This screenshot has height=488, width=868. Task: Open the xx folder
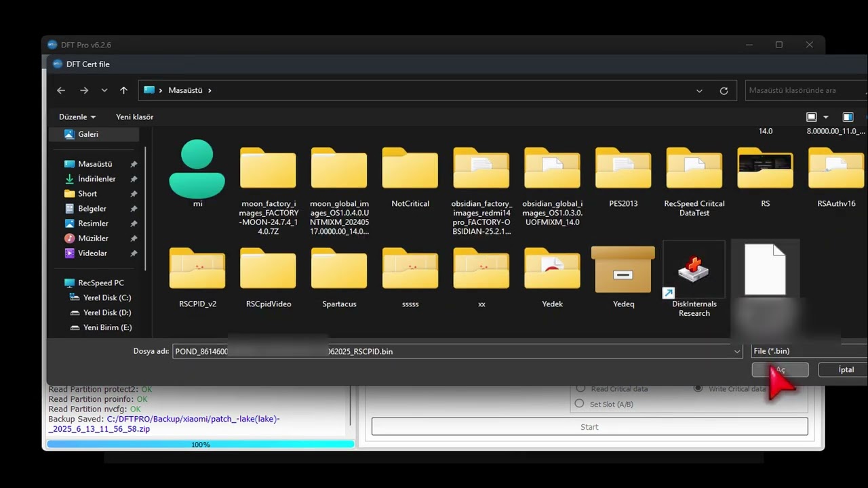pos(481,268)
